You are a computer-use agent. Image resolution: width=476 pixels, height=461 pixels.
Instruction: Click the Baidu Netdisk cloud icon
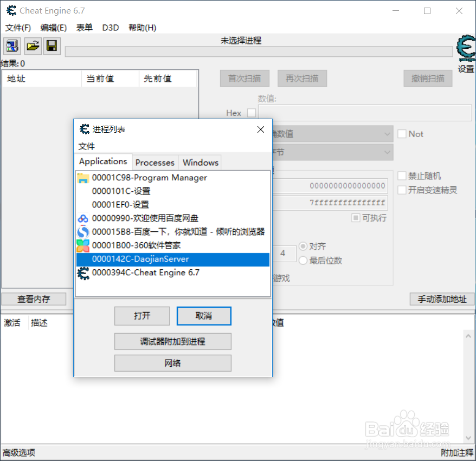click(83, 218)
